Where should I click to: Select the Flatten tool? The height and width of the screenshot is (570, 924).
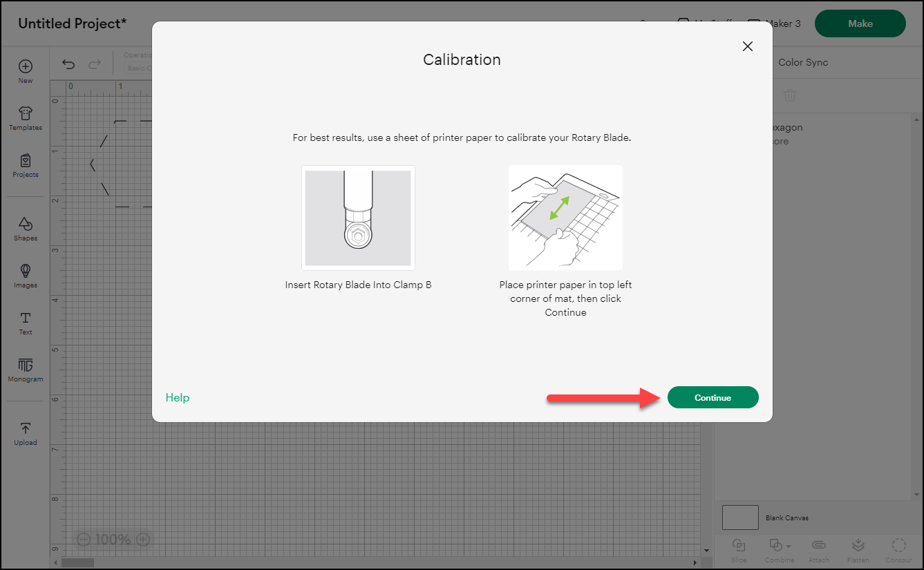click(x=858, y=548)
